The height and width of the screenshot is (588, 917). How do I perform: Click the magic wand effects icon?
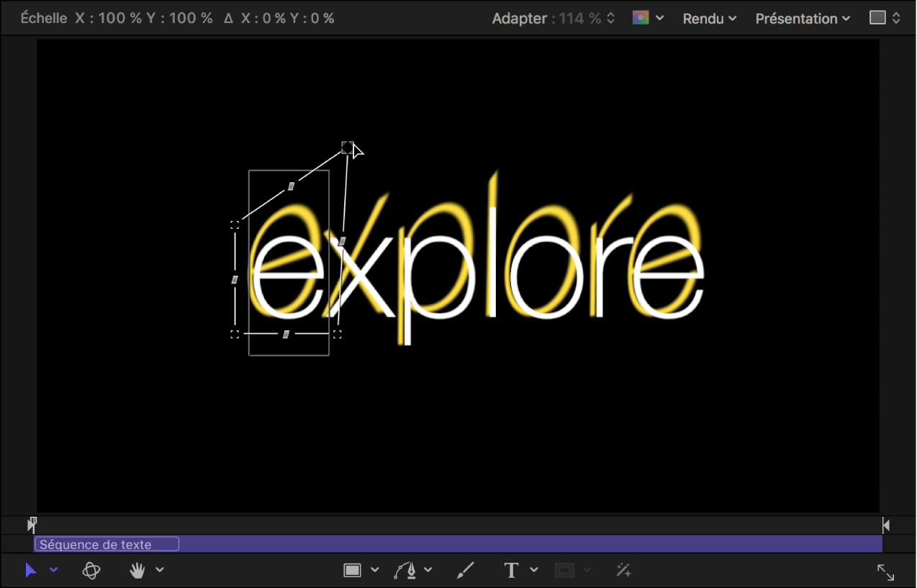tap(623, 570)
